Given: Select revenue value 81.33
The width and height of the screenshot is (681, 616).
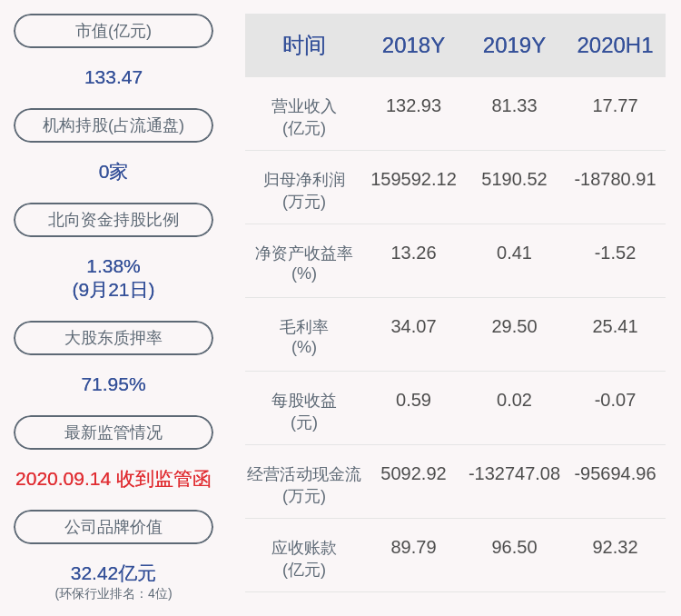Looking at the screenshot, I should (x=514, y=106).
